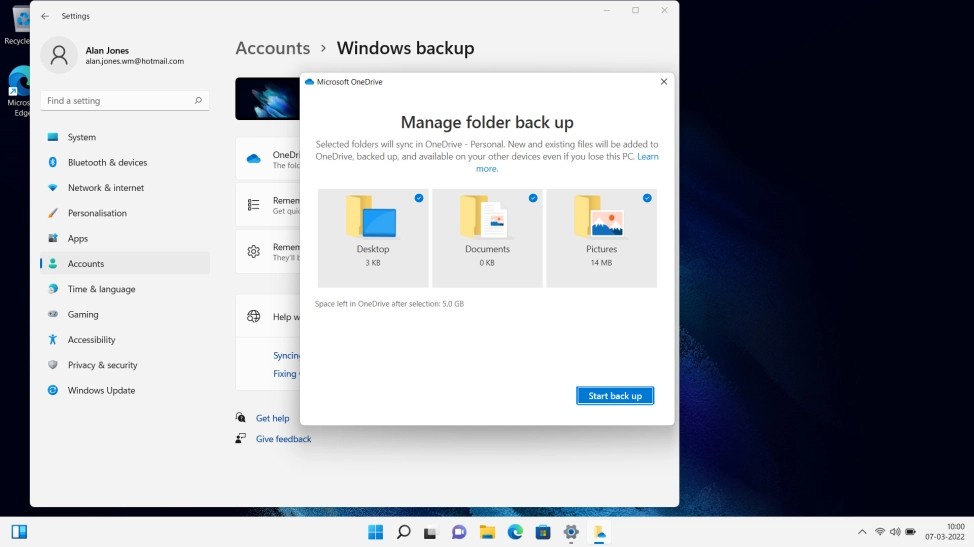This screenshot has height=547, width=974.
Task: Close the Microsoft OneDrive dialog
Action: [663, 81]
